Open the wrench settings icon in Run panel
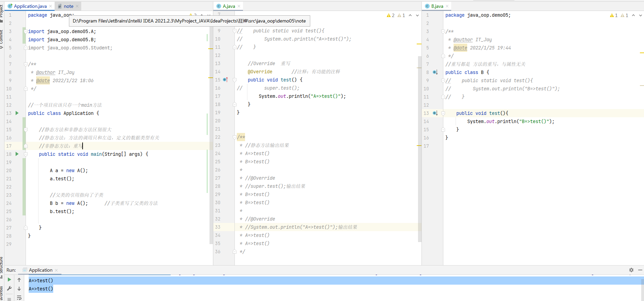Viewport: 644px width, 301px height. 9,288
